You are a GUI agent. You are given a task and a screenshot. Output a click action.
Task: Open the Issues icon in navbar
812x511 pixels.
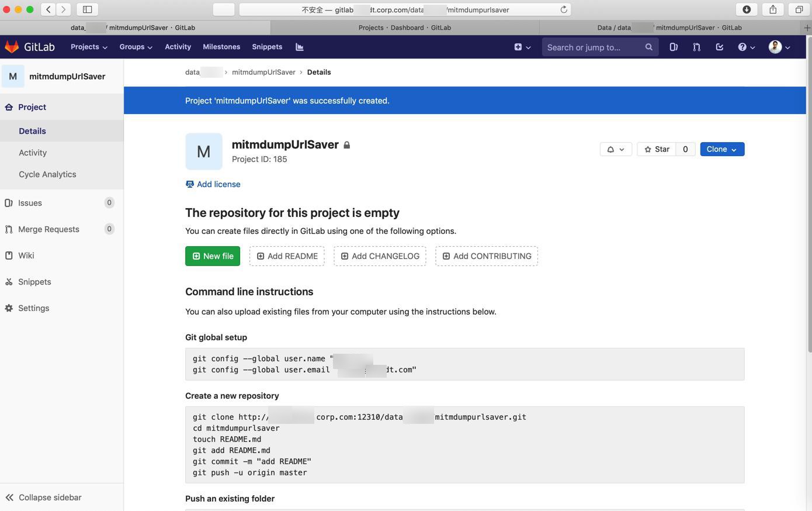(x=674, y=47)
